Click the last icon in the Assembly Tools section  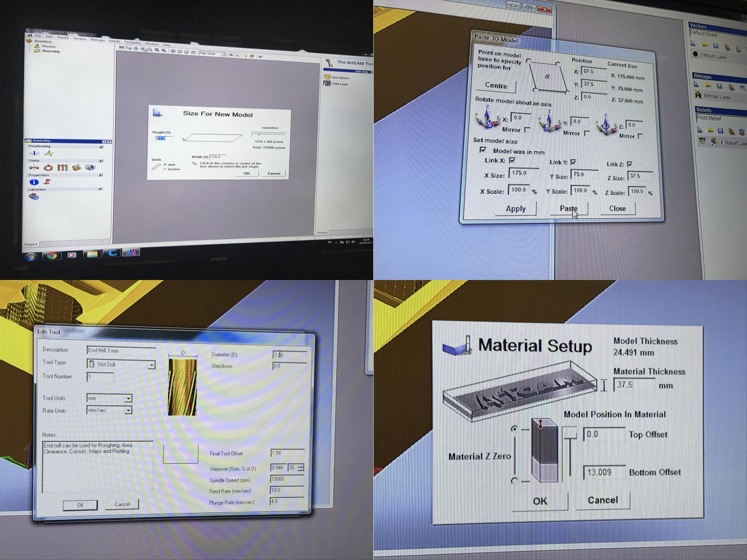pyautogui.click(x=90, y=167)
